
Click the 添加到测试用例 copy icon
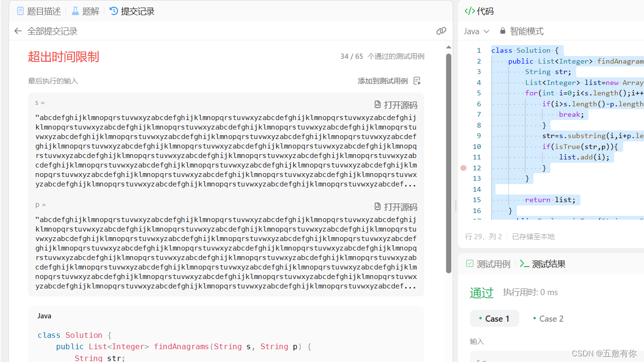tap(417, 80)
